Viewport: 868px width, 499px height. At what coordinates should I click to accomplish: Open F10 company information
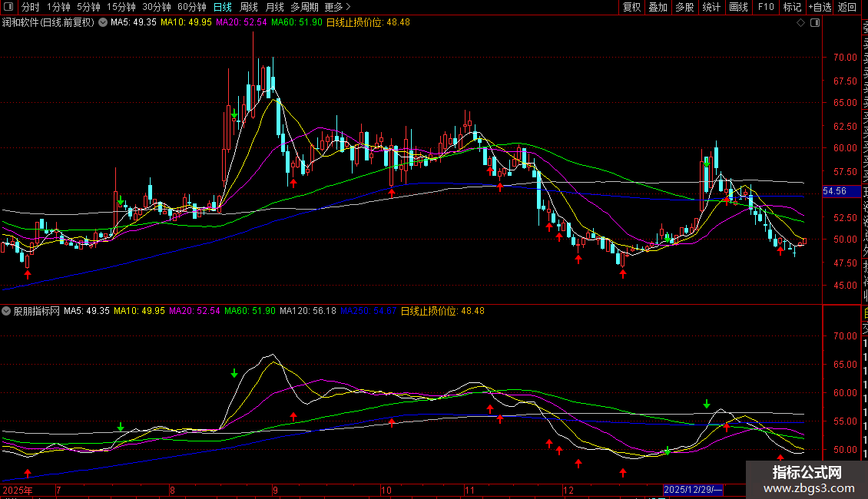click(x=765, y=7)
